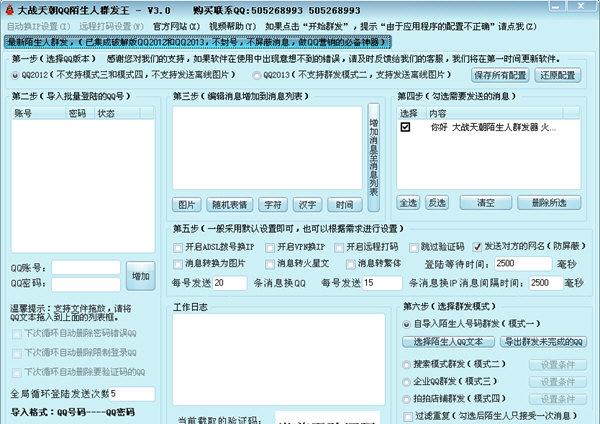Open the 远程打码设置 menu
The image size is (600, 424).
point(111,26)
